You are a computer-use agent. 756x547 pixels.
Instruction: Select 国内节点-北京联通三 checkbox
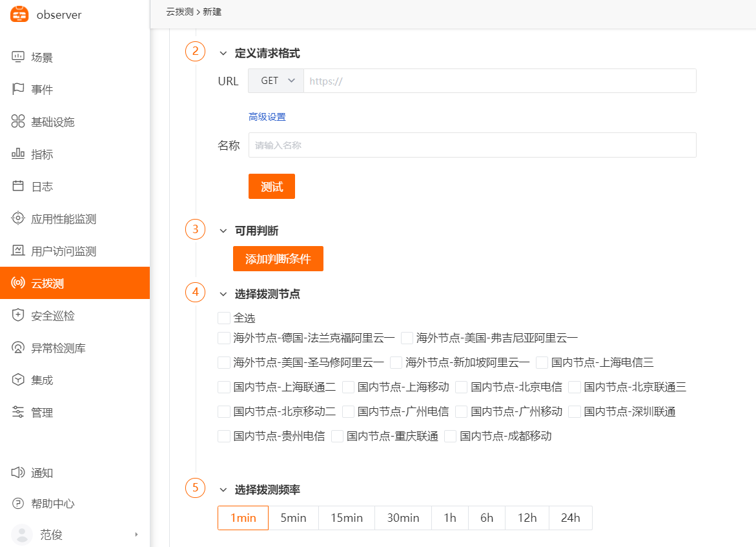(x=574, y=387)
